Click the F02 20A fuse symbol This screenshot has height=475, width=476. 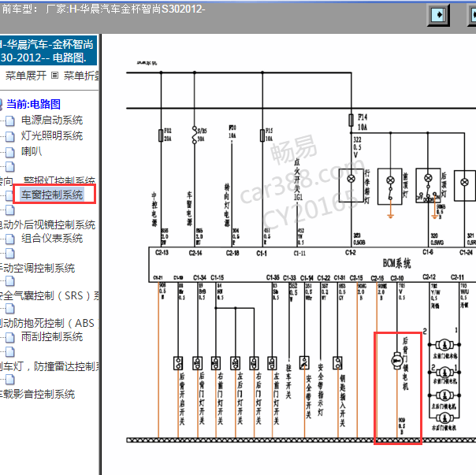161,135
